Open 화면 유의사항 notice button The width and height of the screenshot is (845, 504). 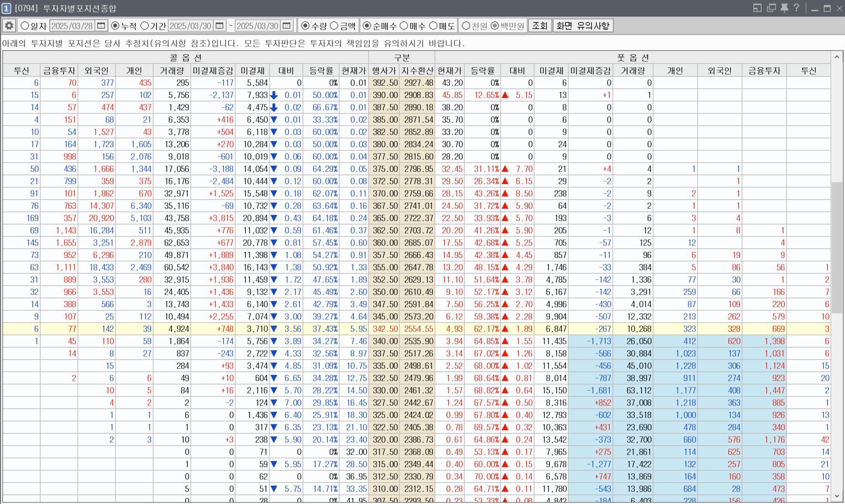[583, 26]
